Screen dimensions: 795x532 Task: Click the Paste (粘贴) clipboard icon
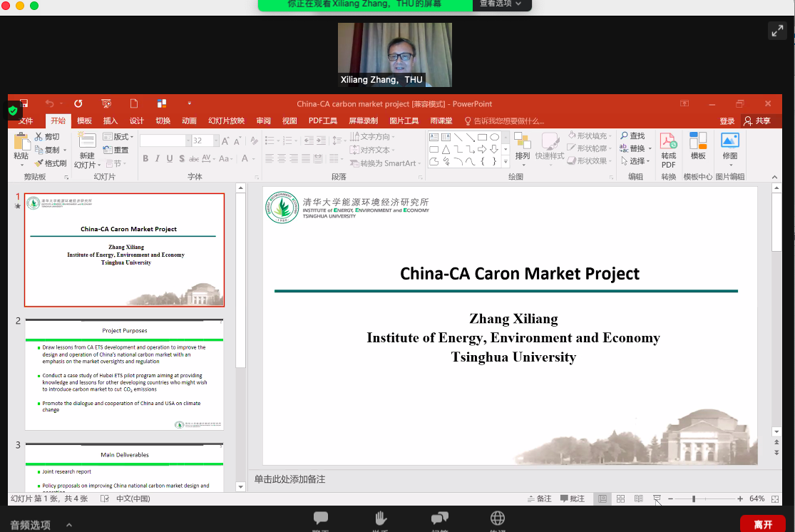(x=21, y=143)
